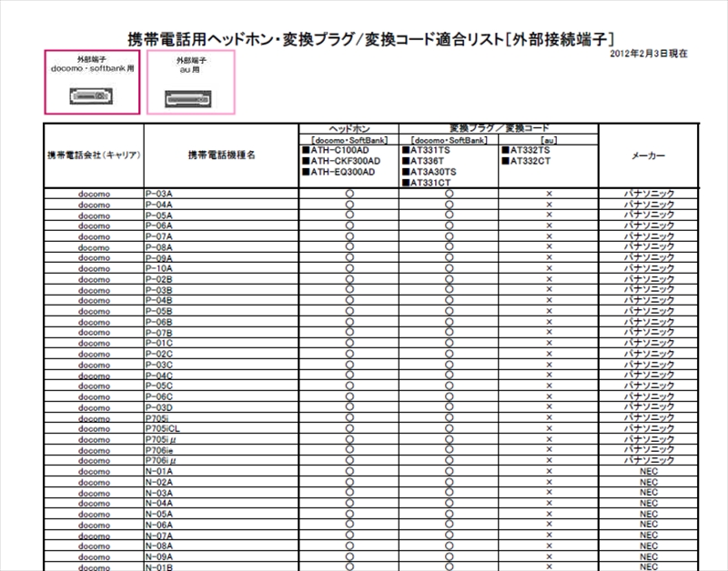
Task: Click model cell P-03C
Action: (221, 365)
